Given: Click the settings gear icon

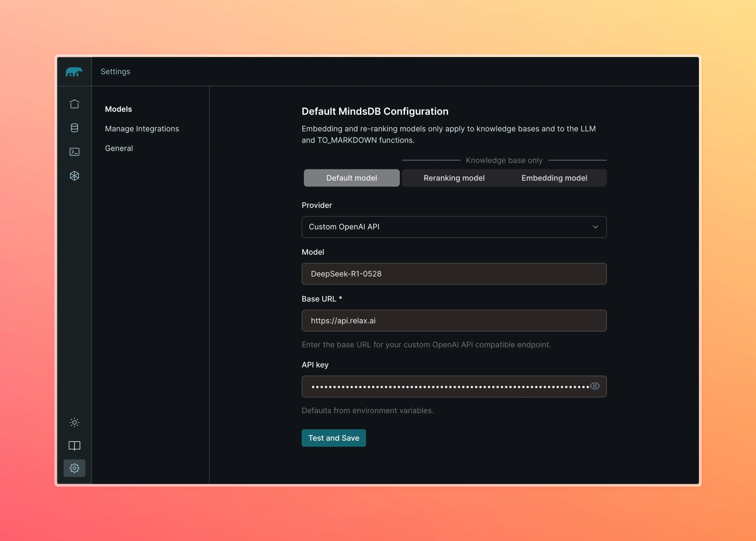Looking at the screenshot, I should [x=74, y=468].
